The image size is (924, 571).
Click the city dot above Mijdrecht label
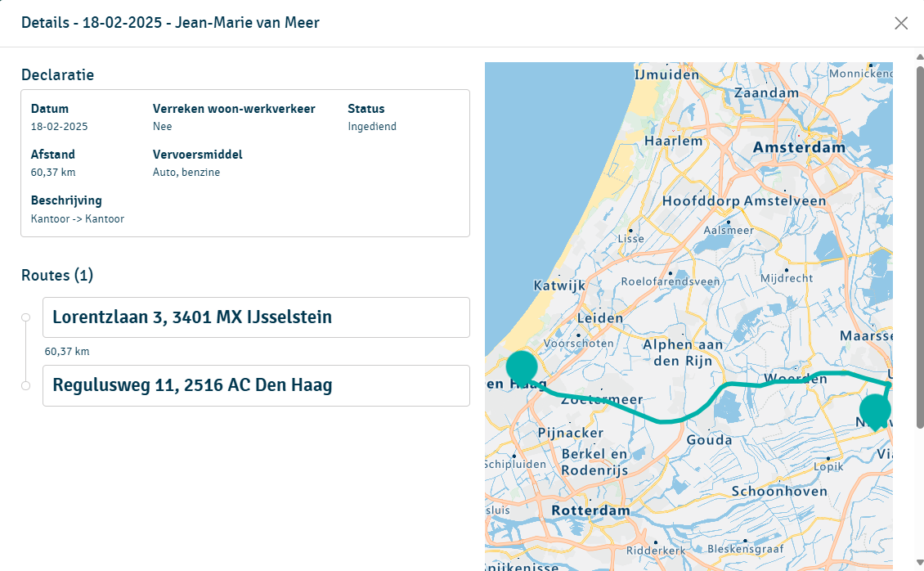coord(787,270)
